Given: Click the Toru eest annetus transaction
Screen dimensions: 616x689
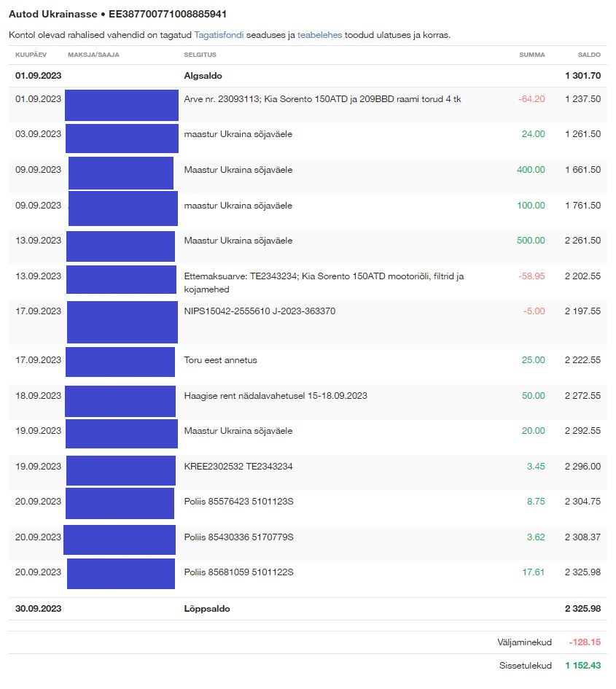Looking at the screenshot, I should pos(220,360).
